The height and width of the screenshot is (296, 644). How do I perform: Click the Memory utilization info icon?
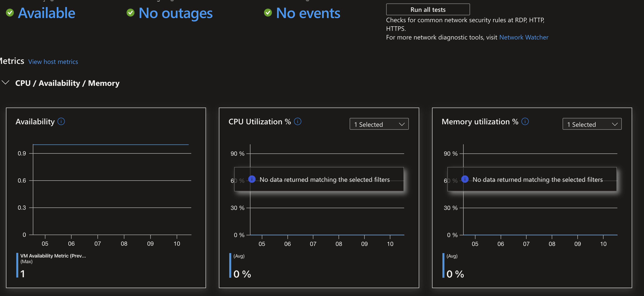click(525, 122)
